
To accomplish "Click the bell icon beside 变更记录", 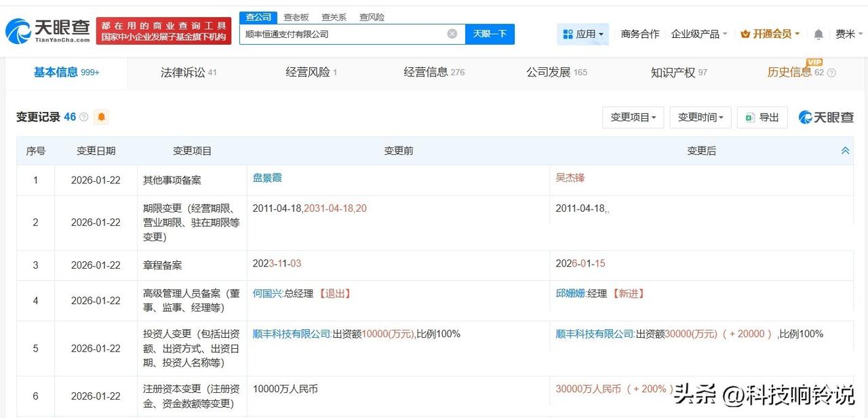I will coord(100,117).
